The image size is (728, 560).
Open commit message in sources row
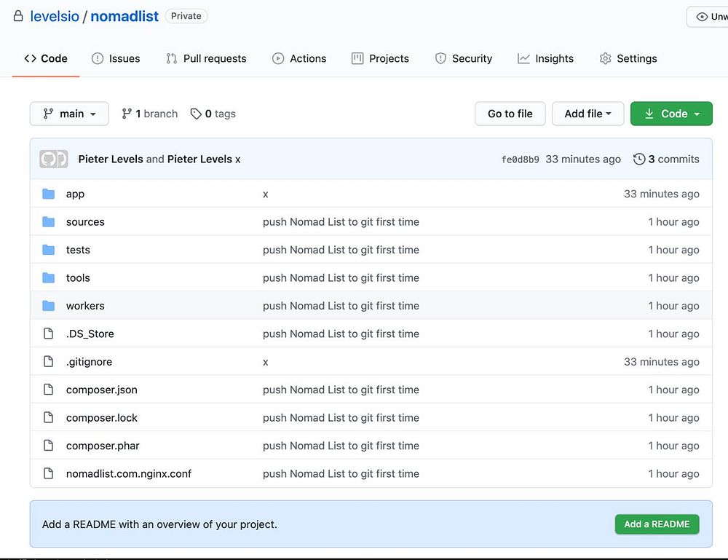[x=341, y=222]
